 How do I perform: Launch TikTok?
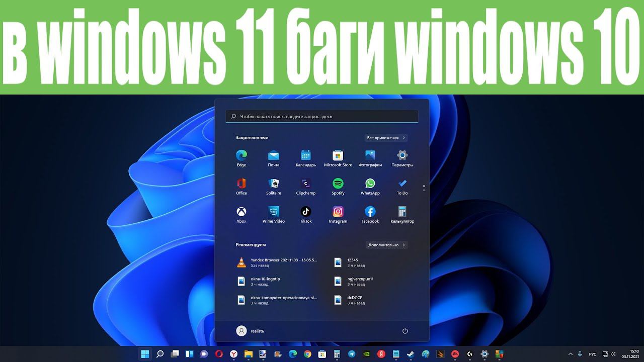pyautogui.click(x=306, y=214)
